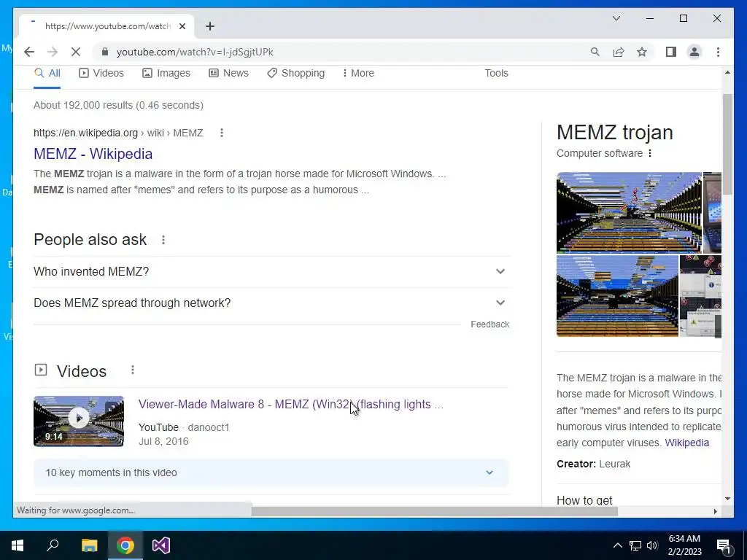Click the 'How to get' heading

(x=584, y=500)
